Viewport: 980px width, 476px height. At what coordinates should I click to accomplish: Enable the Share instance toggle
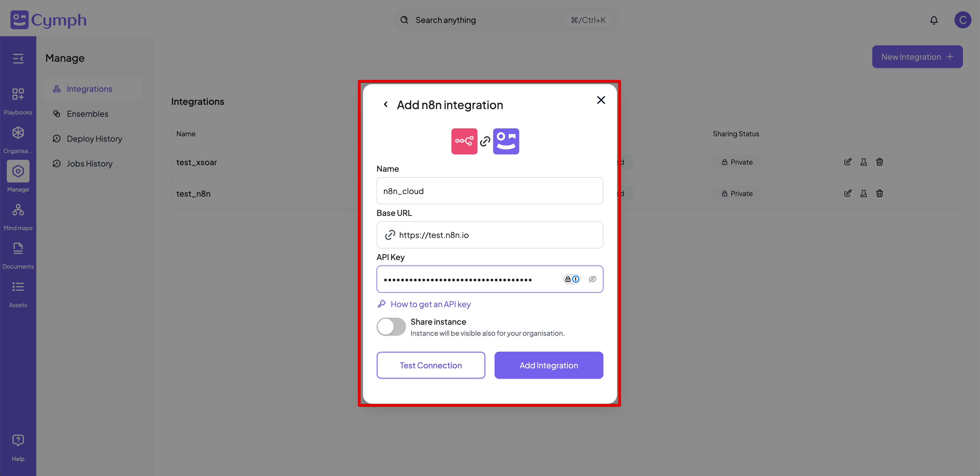391,326
